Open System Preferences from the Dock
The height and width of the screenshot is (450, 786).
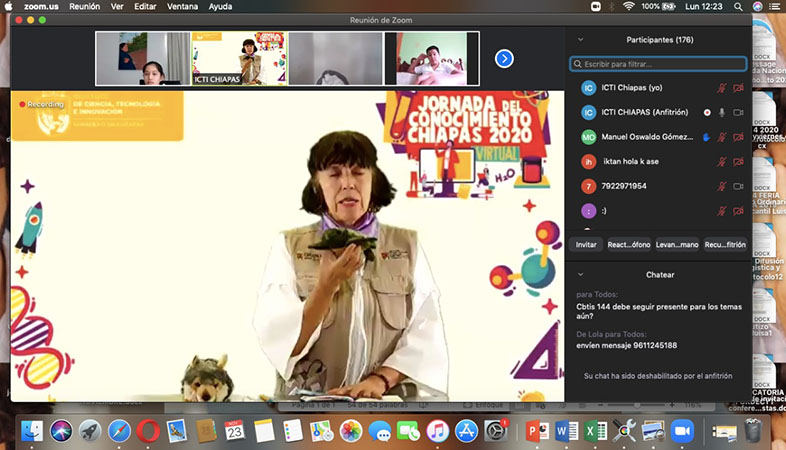coord(496,431)
